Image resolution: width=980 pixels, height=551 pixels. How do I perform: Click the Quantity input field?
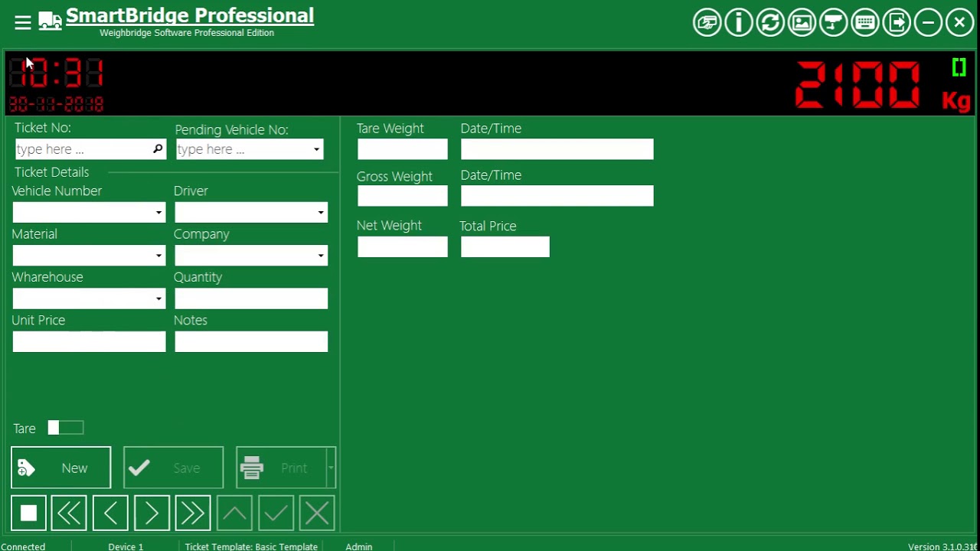(x=251, y=298)
